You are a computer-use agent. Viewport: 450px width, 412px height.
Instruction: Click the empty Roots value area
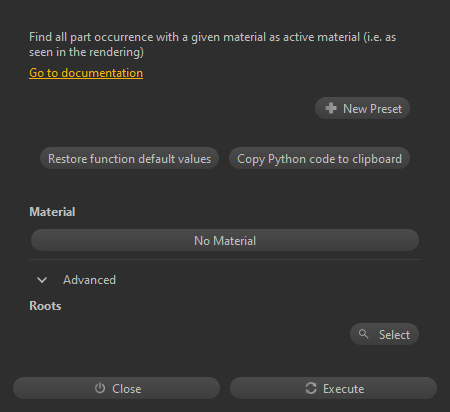[x=188, y=334]
